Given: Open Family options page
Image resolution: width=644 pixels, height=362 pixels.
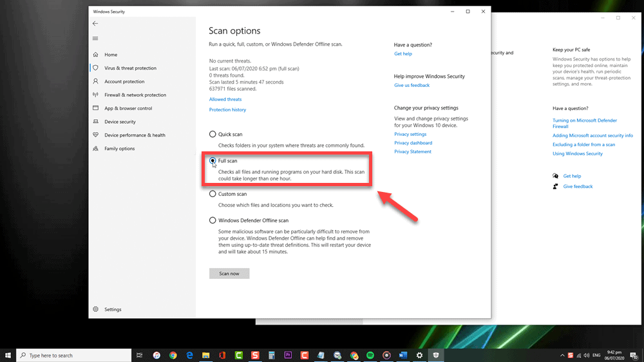Looking at the screenshot, I should coord(120,148).
